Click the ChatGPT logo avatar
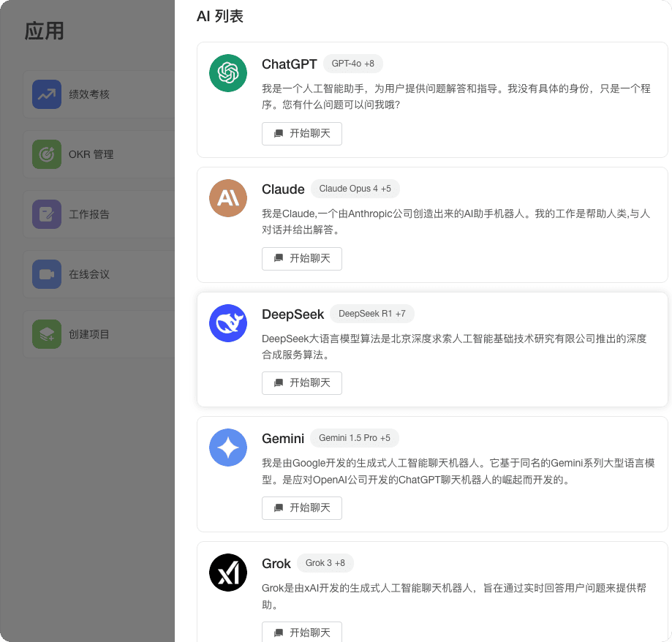The image size is (672, 642). (228, 73)
